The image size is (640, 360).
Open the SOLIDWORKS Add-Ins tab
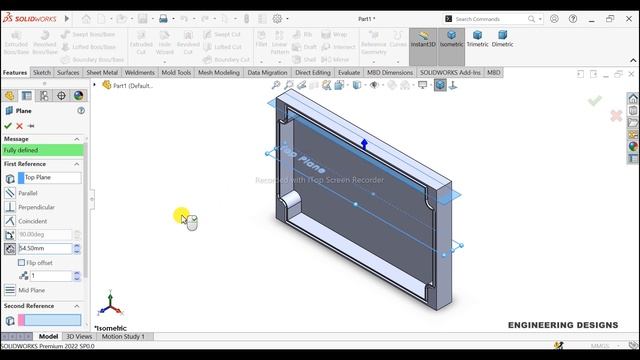pyautogui.click(x=450, y=72)
